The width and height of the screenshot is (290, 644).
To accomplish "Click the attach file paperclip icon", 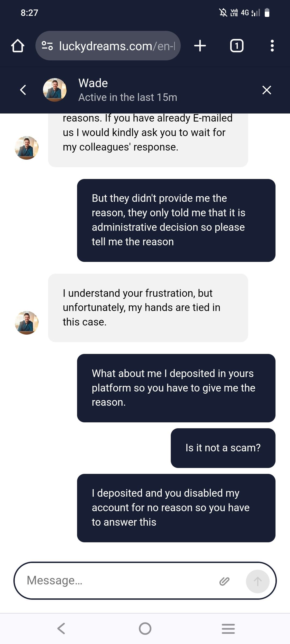I will point(224,581).
